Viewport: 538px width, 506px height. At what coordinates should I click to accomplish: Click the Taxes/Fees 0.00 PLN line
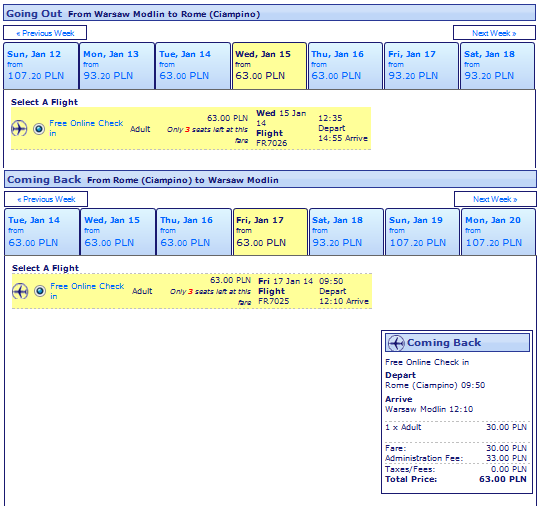click(456, 469)
